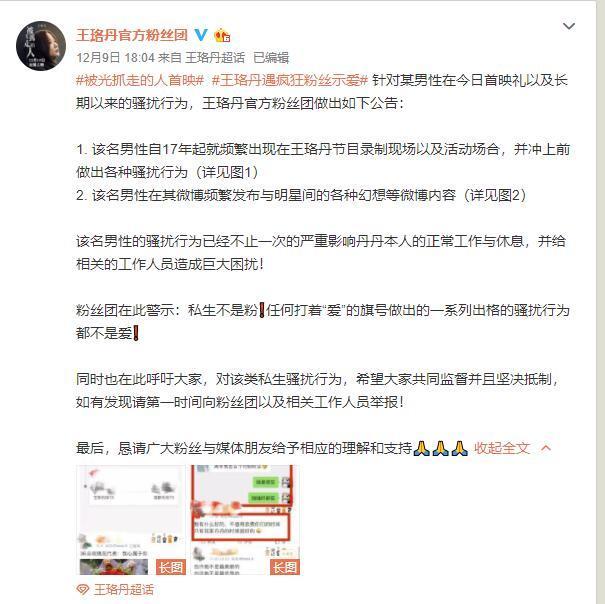Click the membership crown badge icon

[x=222, y=36]
